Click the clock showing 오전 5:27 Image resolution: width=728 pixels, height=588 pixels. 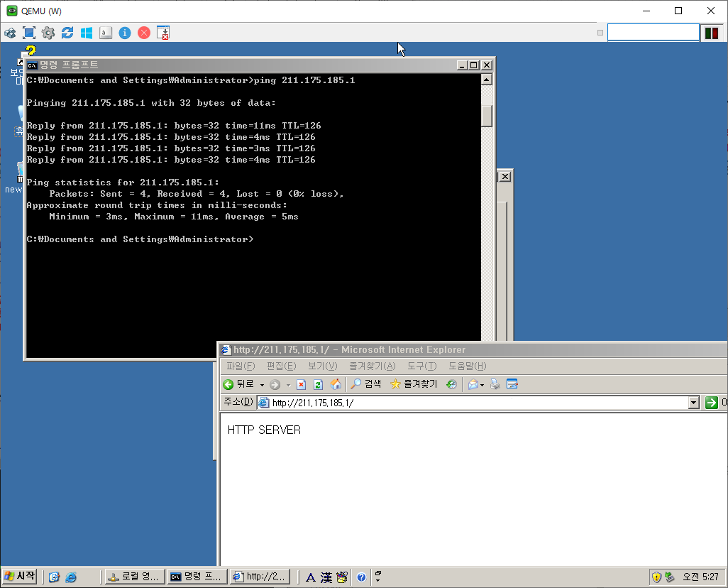coord(700,577)
